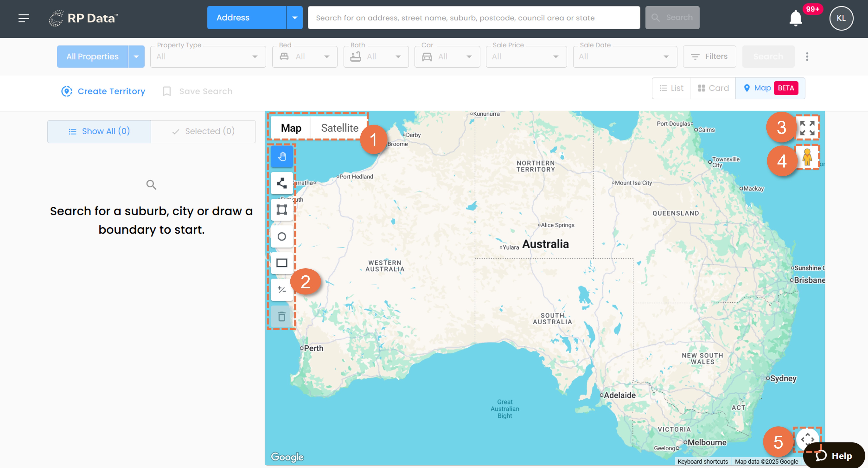
Task: Click the top grey Search button
Action: tap(672, 18)
